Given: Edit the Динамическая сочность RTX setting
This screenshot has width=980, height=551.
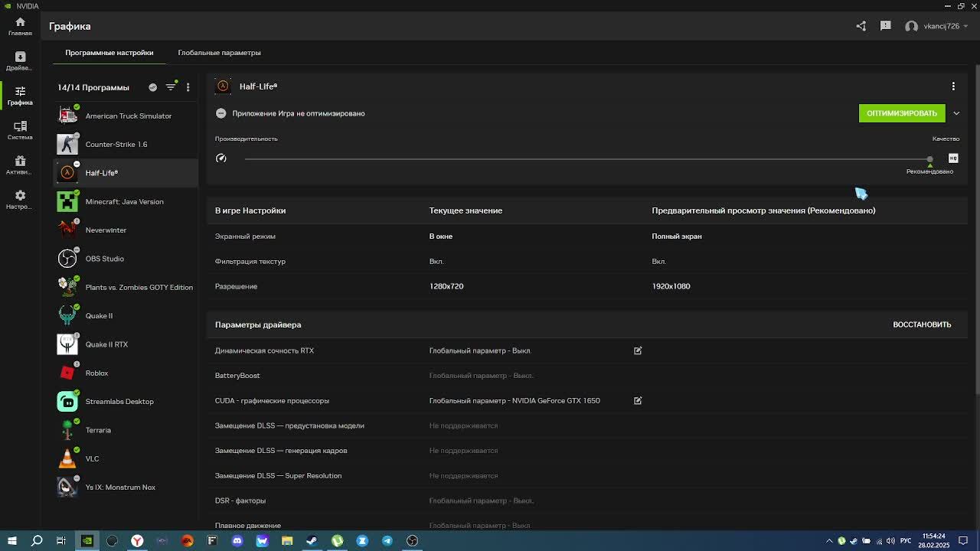Looking at the screenshot, I should click(638, 350).
